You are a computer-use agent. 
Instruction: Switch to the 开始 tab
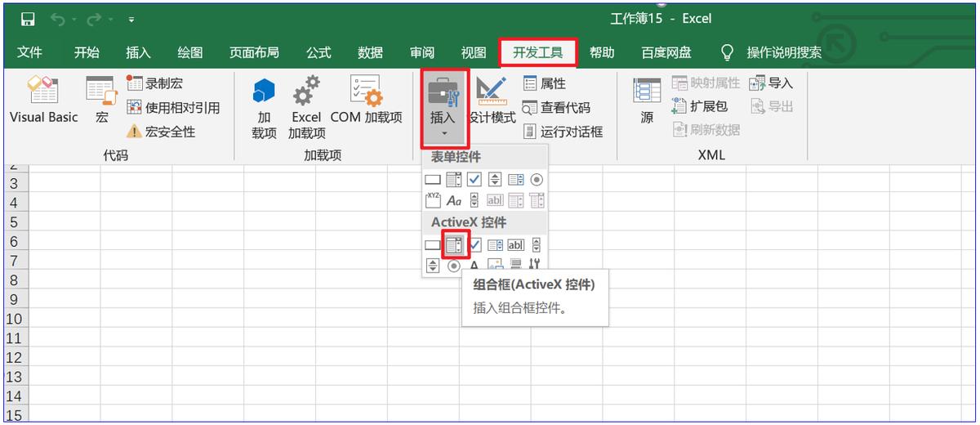point(87,52)
